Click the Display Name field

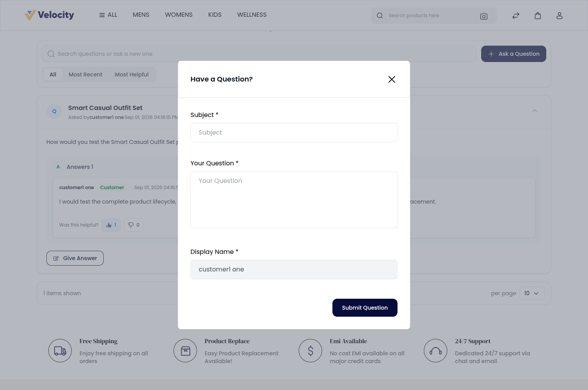294,269
